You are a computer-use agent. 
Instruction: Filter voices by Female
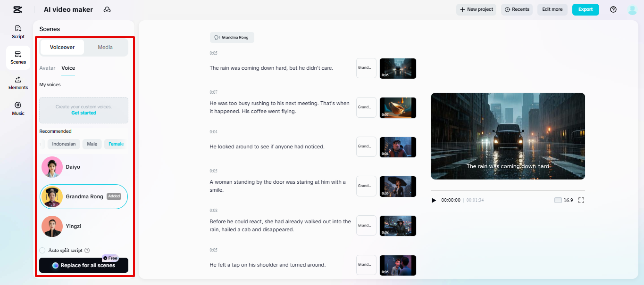[116, 144]
